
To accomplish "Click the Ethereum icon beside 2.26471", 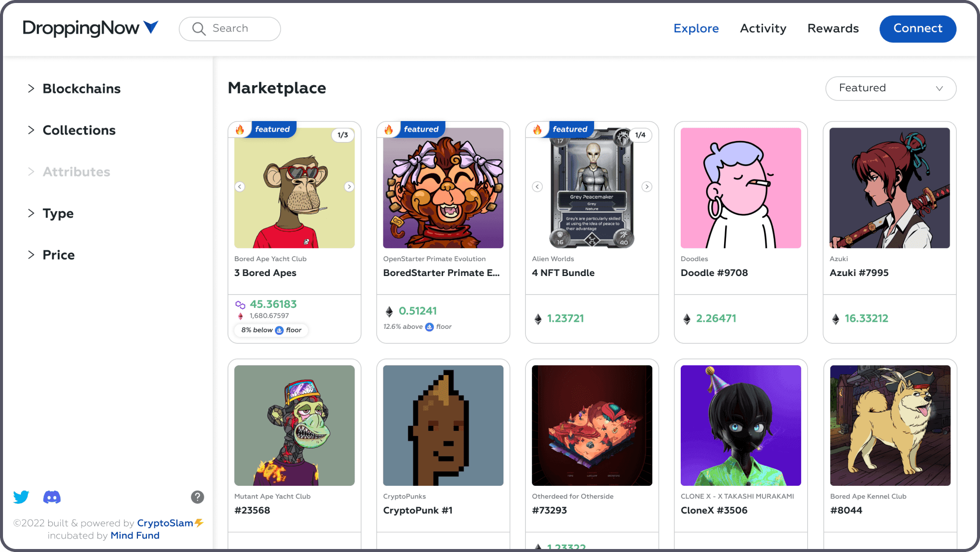I will point(687,319).
